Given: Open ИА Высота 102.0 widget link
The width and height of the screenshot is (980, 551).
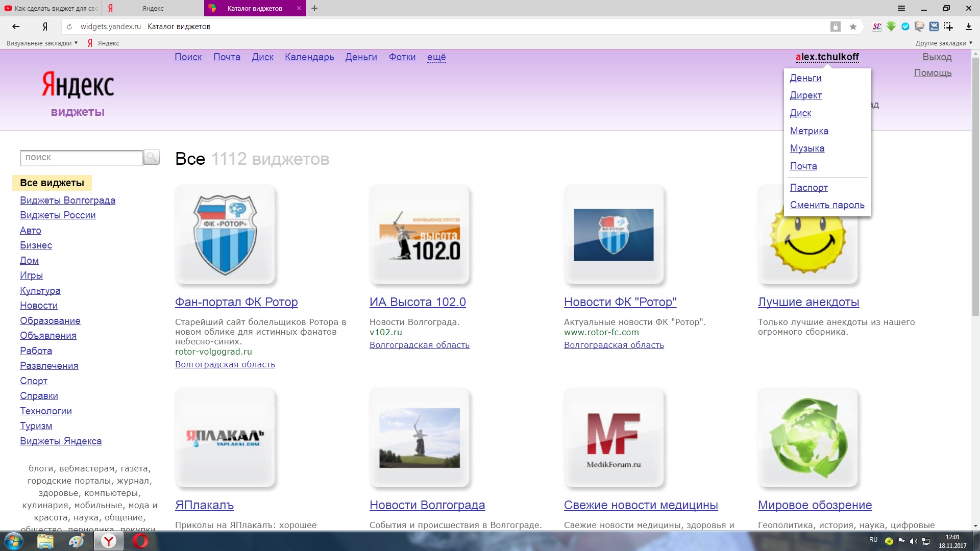Looking at the screenshot, I should click(x=418, y=302).
